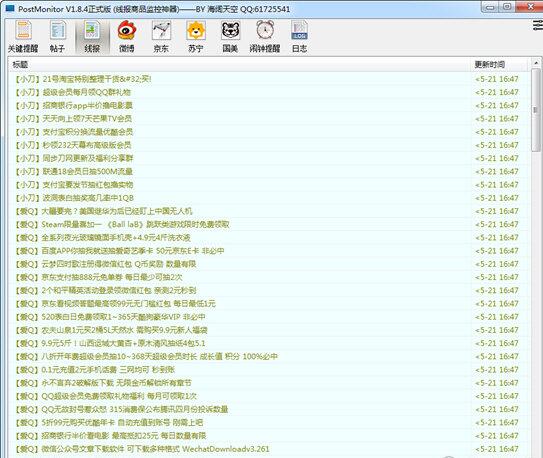The width and height of the screenshot is (543, 458).
Task: Switch to the 帖子 posts view
Action: 57,36
